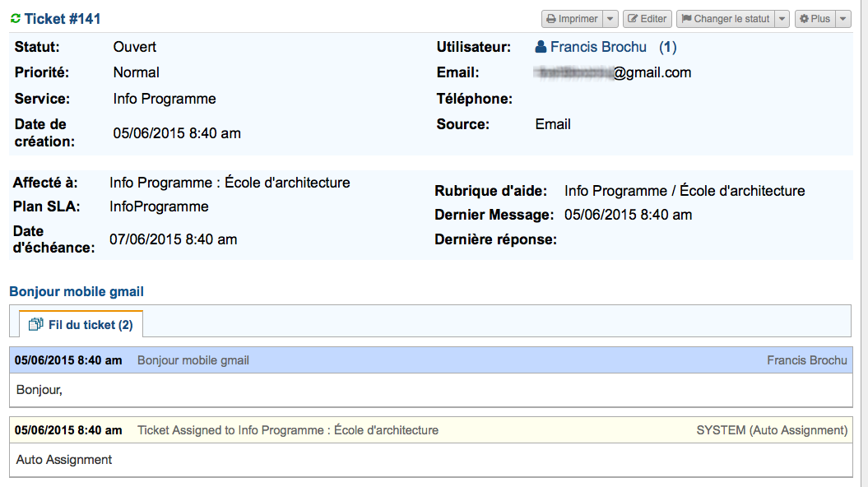Open the Francis Brochu user link
Screen dimensions: 868x487
tap(598, 47)
